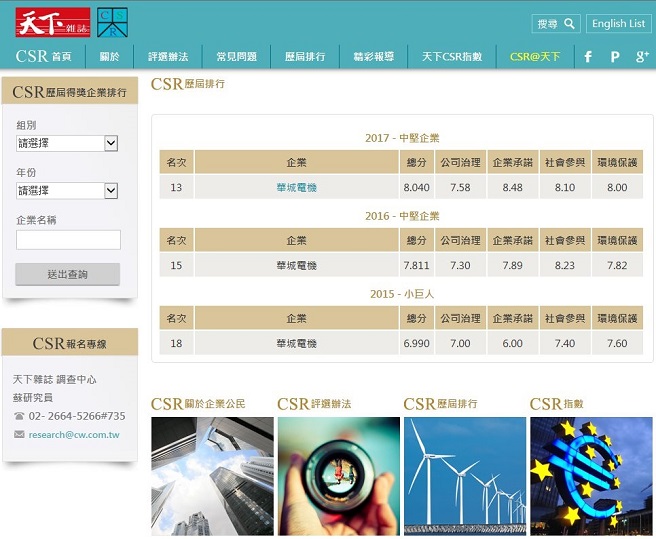Open the English List button
Viewport: 656px width, 539px height.
click(618, 23)
